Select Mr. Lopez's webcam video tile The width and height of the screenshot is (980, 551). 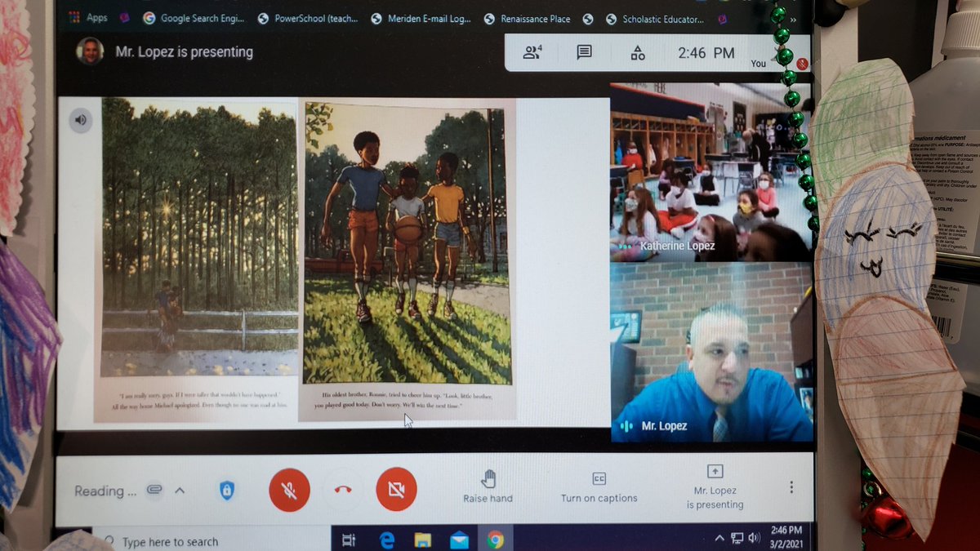click(710, 352)
